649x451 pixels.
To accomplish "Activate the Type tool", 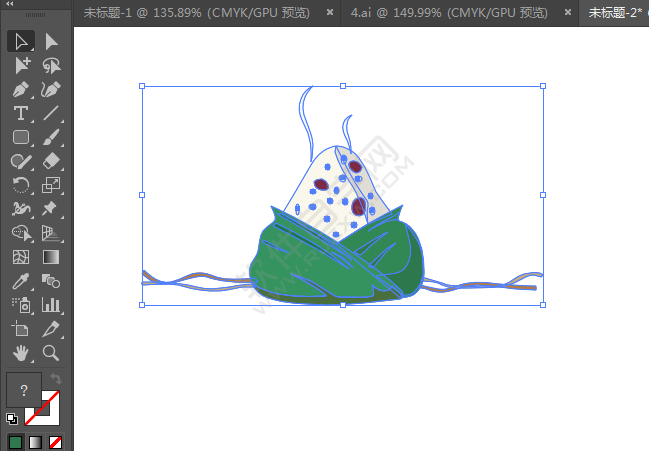I will point(20,113).
